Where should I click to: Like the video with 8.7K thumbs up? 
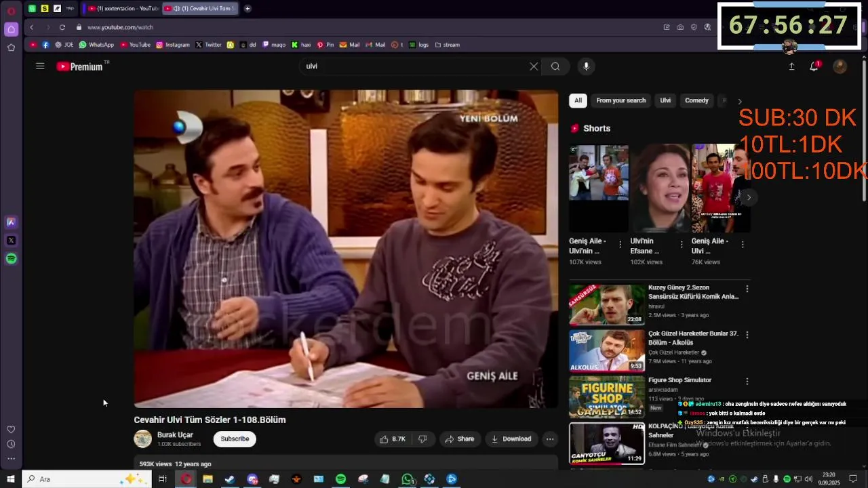pyautogui.click(x=393, y=439)
